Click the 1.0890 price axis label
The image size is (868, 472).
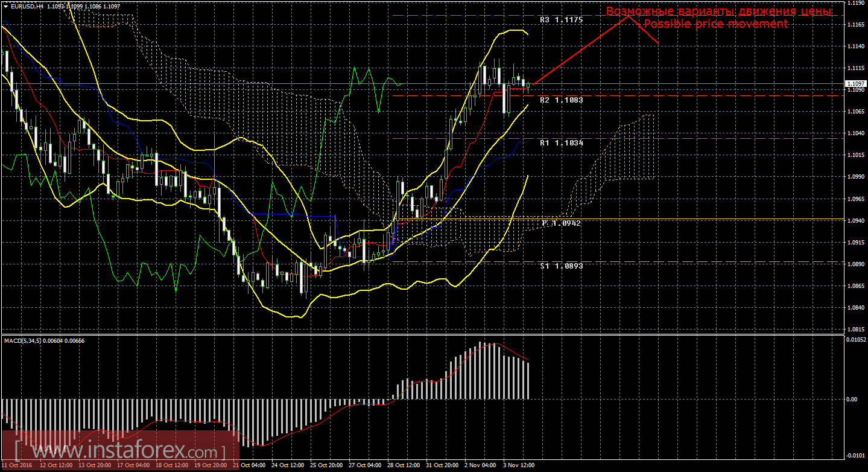[856, 264]
